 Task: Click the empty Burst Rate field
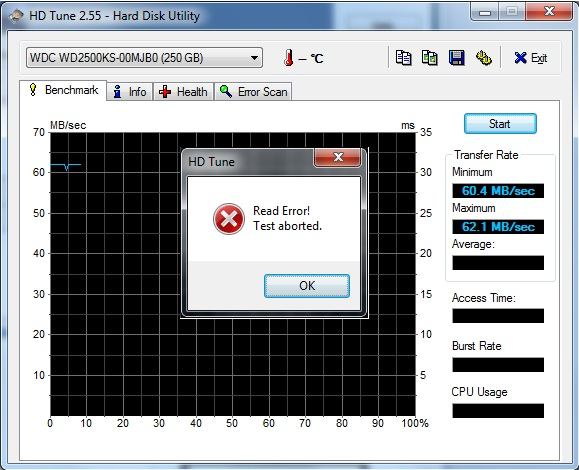pyautogui.click(x=498, y=365)
